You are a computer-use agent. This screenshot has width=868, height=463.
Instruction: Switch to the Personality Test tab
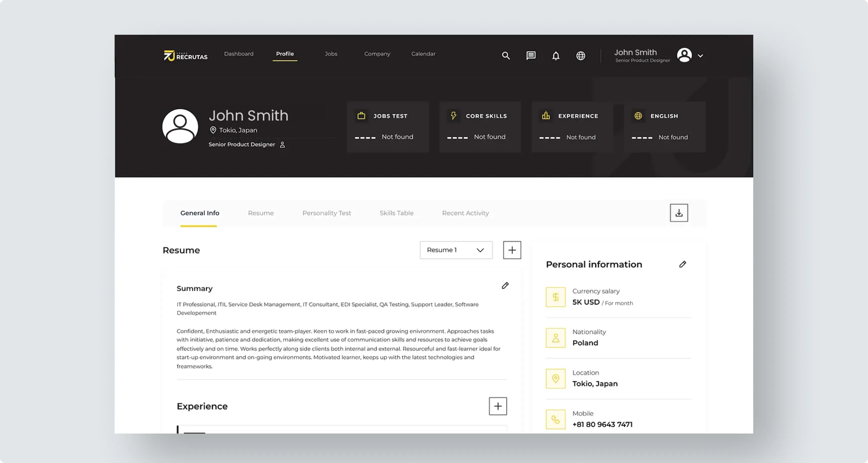tap(326, 213)
